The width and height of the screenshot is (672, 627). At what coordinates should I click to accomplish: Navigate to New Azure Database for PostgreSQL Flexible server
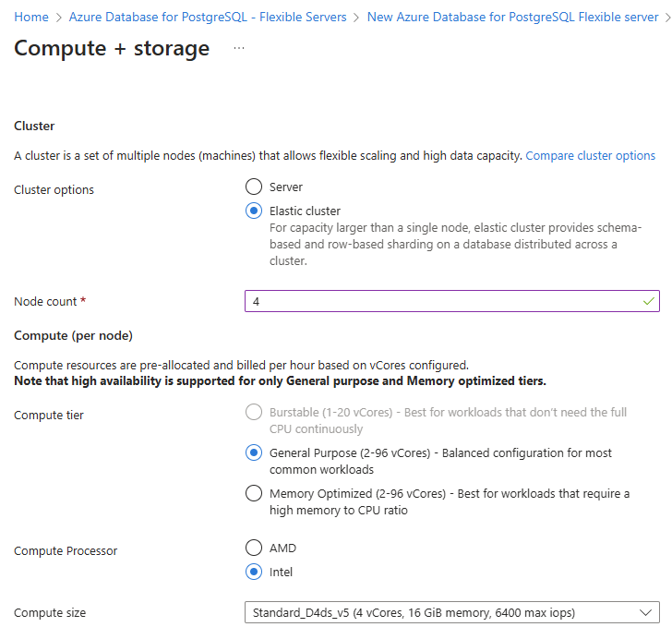[x=512, y=17]
